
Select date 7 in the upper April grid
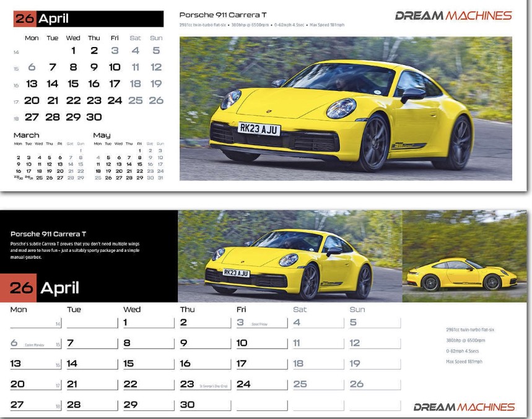(x=52, y=67)
